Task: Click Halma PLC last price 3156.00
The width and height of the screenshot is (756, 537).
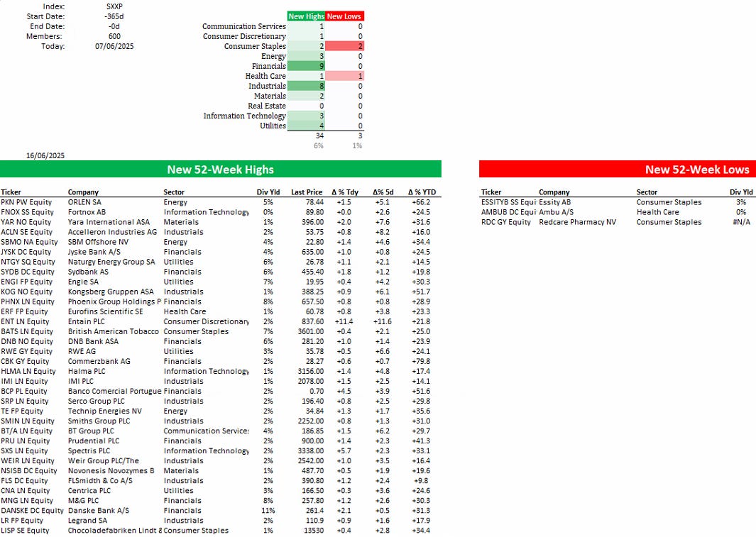Action: pos(310,371)
